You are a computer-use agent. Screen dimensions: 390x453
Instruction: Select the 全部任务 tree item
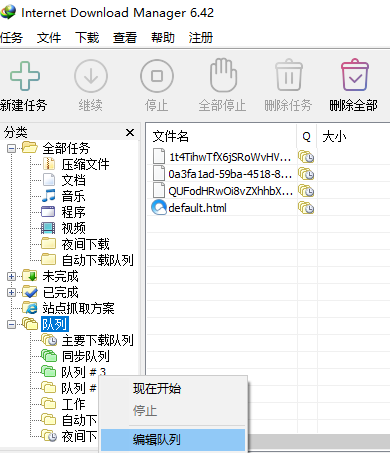click(x=66, y=148)
